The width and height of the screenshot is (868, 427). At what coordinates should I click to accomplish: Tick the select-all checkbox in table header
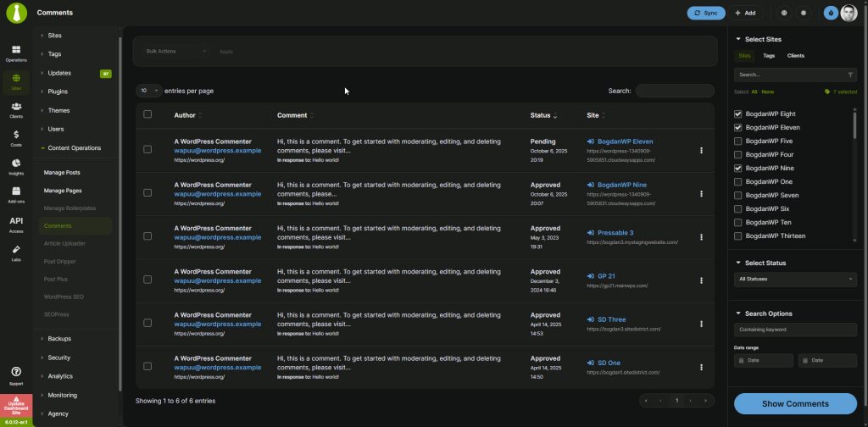pos(147,114)
